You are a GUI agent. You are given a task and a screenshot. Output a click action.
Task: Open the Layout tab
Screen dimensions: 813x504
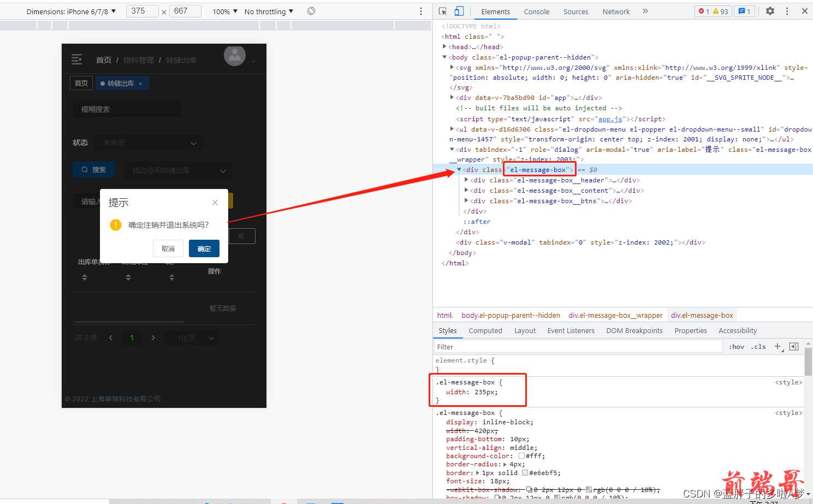[525, 330]
